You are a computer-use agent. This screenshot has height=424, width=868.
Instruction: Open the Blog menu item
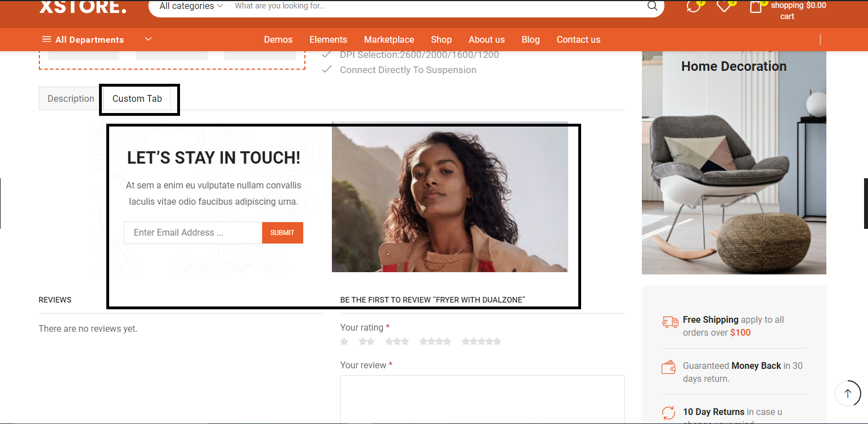[x=530, y=39]
